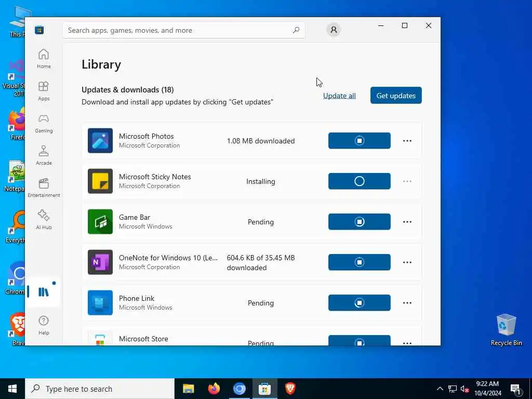Screen dimensions: 532x399
Task: Open Brave browser from the taskbar
Action: [290, 389]
